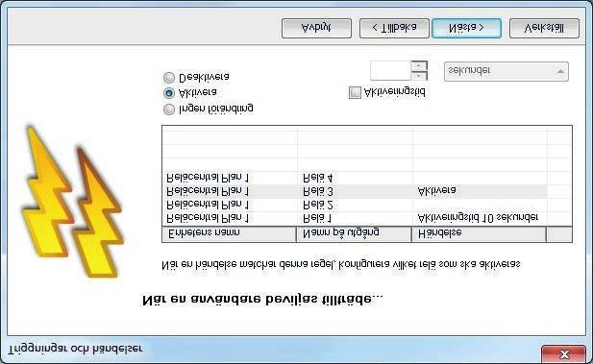Select the Relä 2 row in table
Image resolution: width=593 pixels, height=364 pixels.
pos(355,206)
